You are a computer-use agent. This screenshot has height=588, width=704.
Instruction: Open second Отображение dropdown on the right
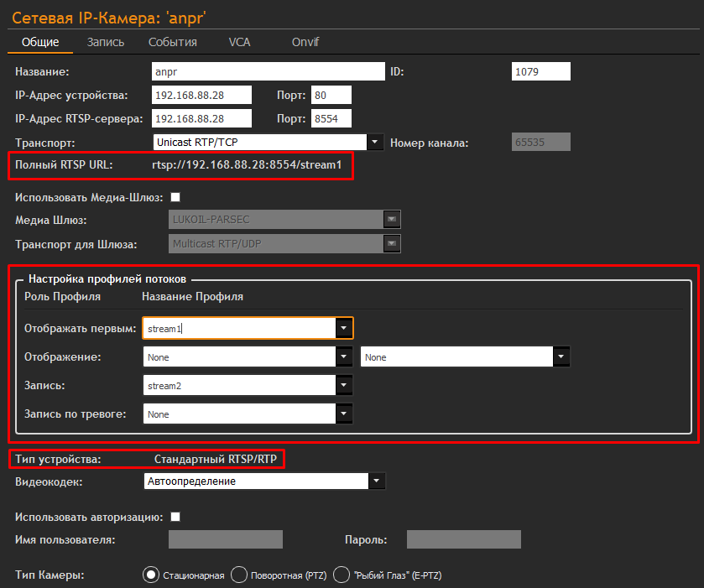click(562, 356)
